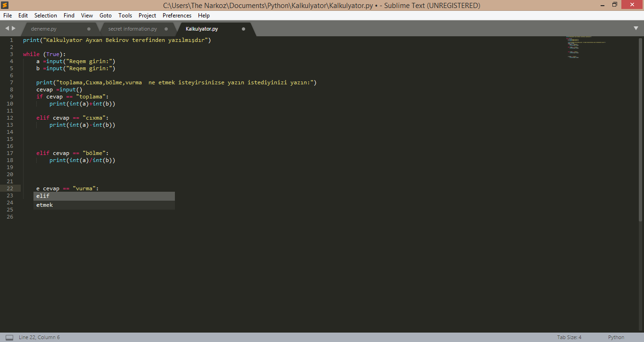Viewport: 644px width, 342px height.
Task: Click line number 9 in gutter
Action: 11,97
